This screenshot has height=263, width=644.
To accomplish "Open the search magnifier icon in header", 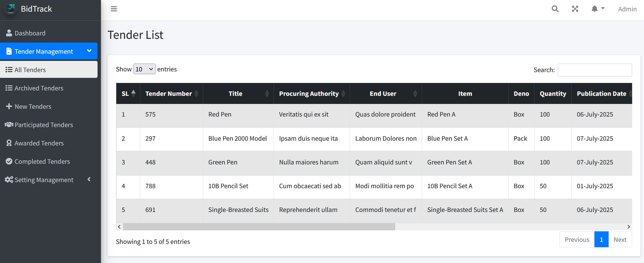I will tap(555, 9).
